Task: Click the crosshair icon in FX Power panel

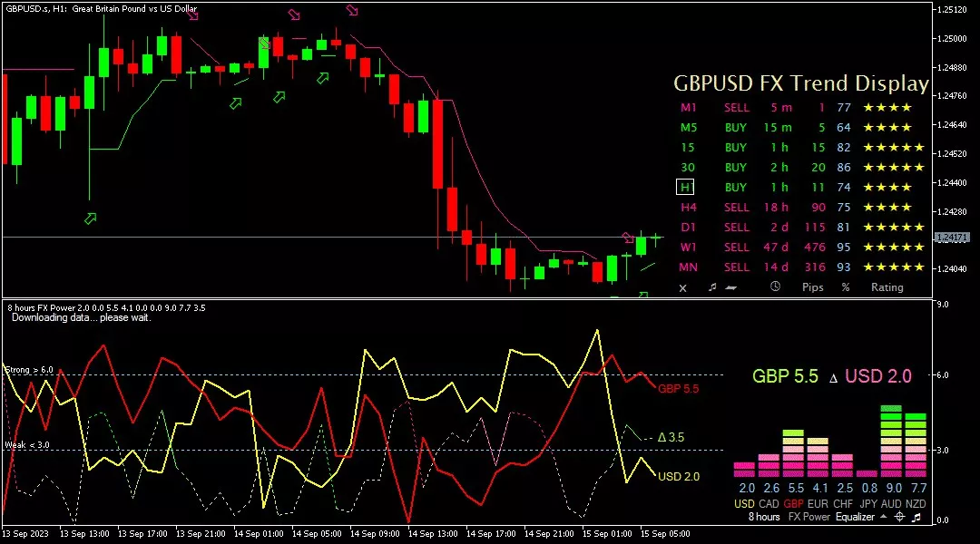Action: [x=899, y=517]
